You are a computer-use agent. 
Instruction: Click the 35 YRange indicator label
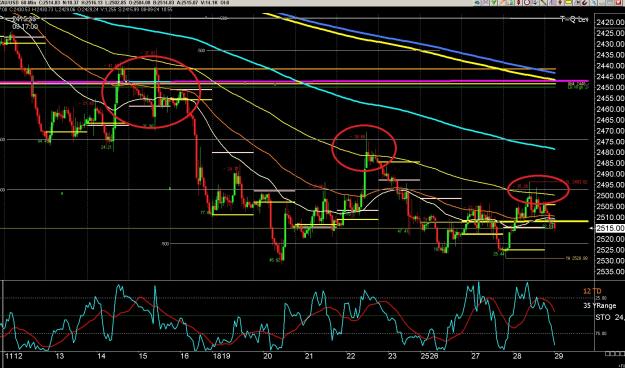click(599, 306)
